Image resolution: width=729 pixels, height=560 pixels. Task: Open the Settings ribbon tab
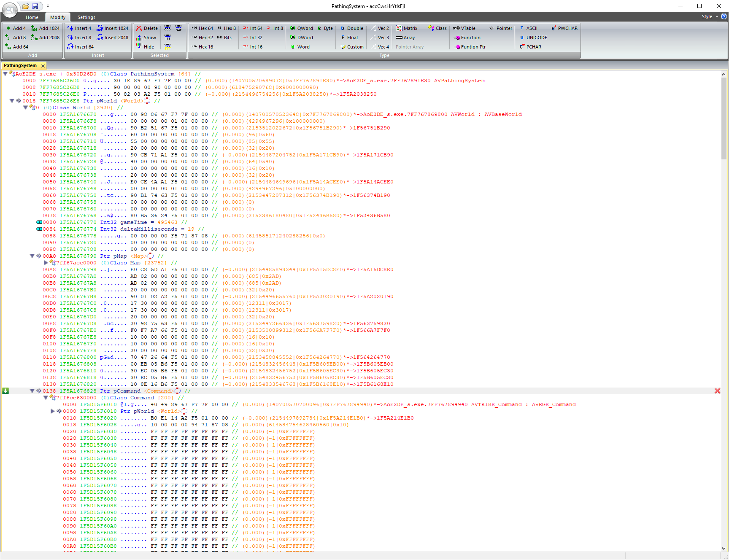pyautogui.click(x=86, y=17)
